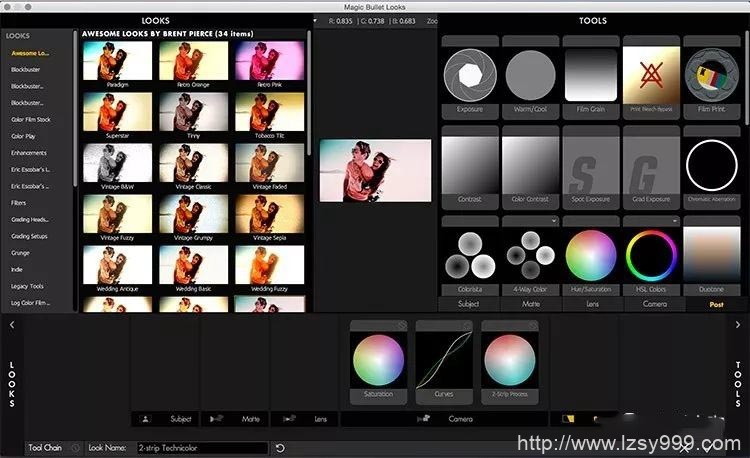Expand the Looks drawer with left chevron
The width and height of the screenshot is (750, 458).
[x=12, y=325]
